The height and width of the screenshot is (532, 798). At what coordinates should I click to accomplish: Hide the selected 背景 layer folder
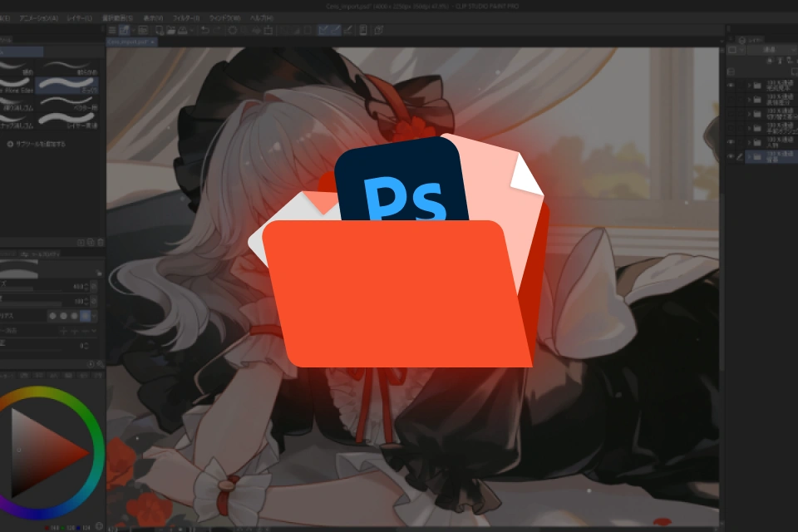[x=731, y=156]
